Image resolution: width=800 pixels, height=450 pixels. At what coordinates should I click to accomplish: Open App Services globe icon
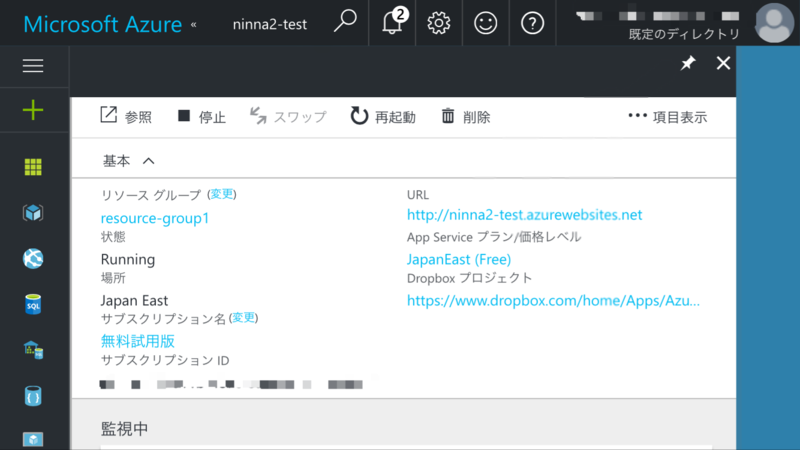point(33,259)
